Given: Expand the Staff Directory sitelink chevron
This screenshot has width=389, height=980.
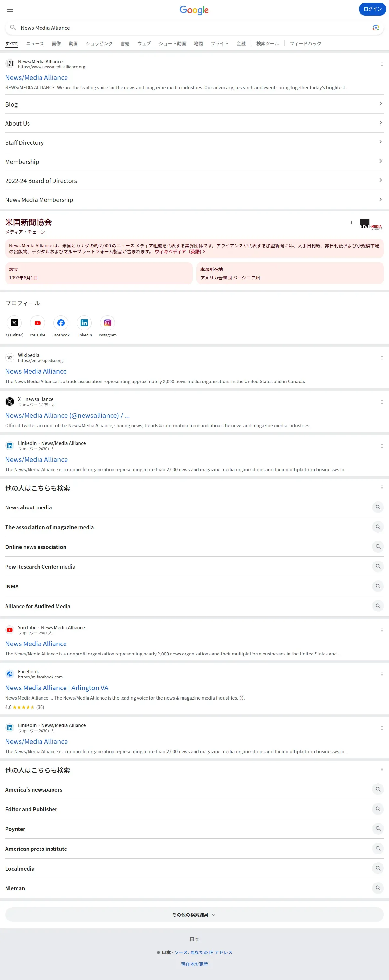Looking at the screenshot, I should (380, 142).
